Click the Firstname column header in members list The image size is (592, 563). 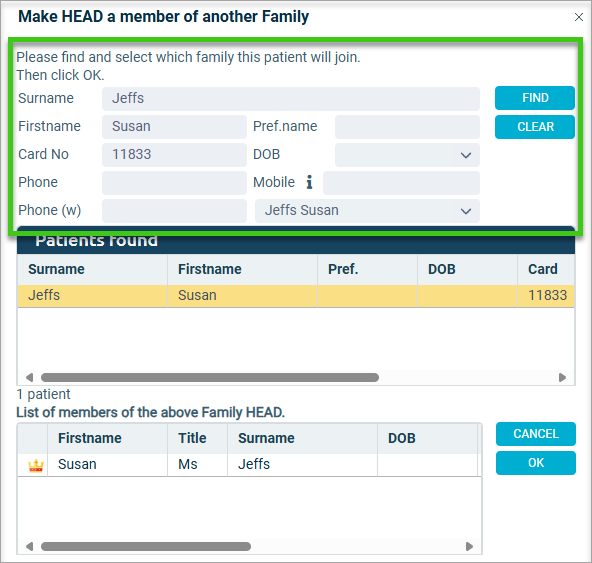[90, 438]
